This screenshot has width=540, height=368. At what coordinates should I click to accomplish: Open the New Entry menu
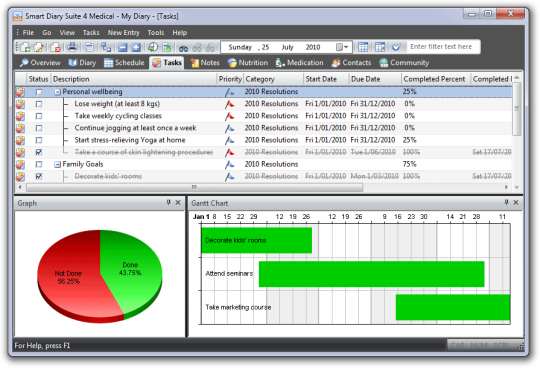click(124, 33)
